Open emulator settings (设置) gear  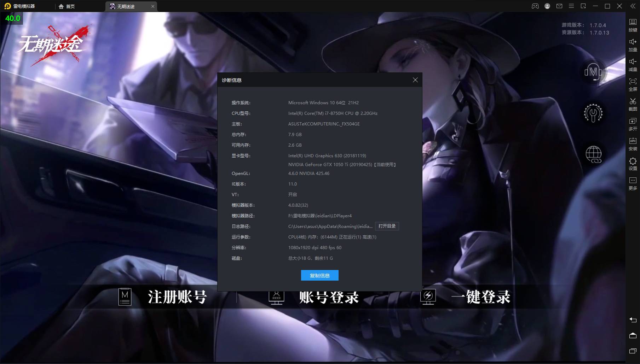coord(633,163)
